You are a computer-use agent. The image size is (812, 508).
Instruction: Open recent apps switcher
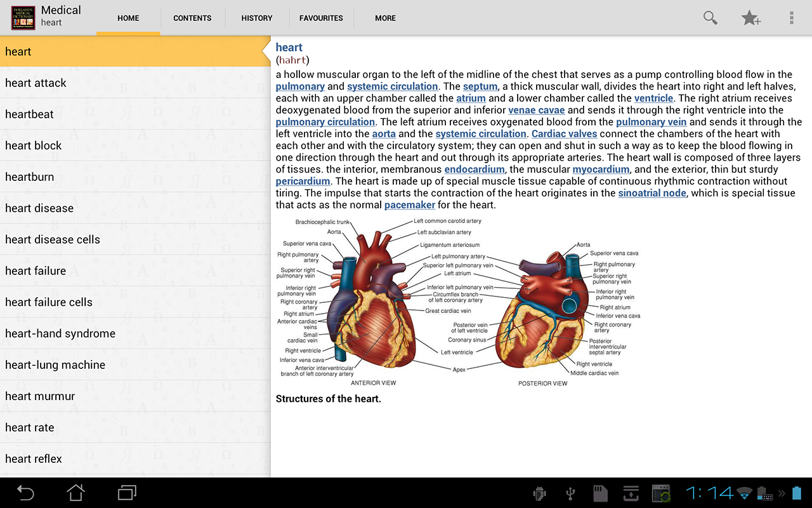click(x=126, y=493)
